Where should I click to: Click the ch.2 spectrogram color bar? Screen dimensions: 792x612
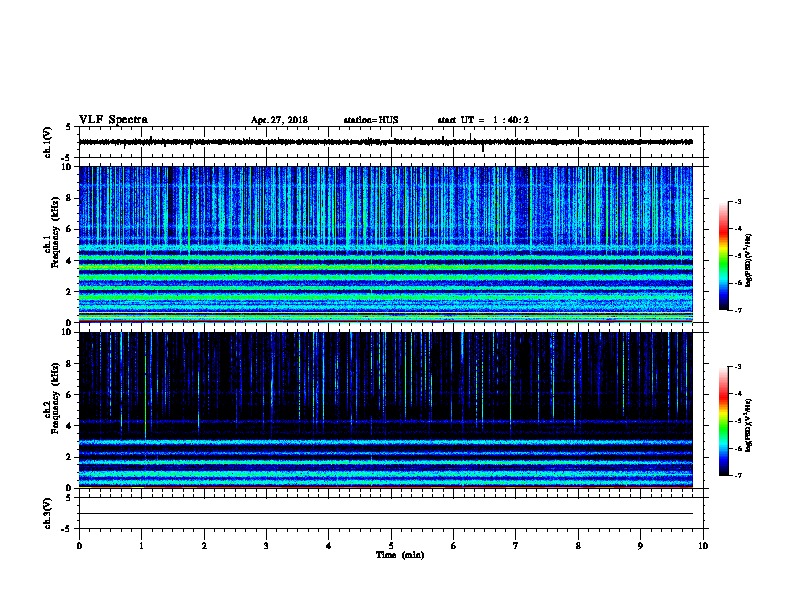click(723, 421)
